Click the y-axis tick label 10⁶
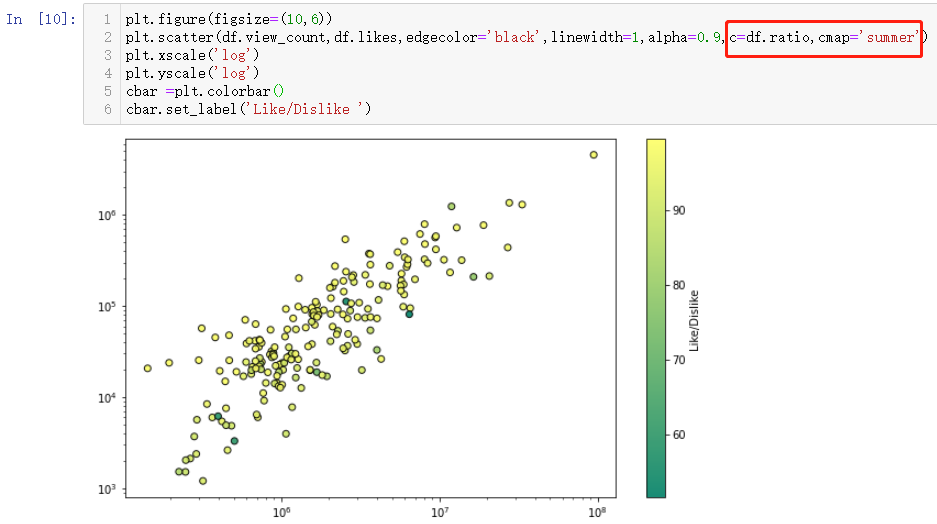Screen dimensions: 937x524 [107, 215]
